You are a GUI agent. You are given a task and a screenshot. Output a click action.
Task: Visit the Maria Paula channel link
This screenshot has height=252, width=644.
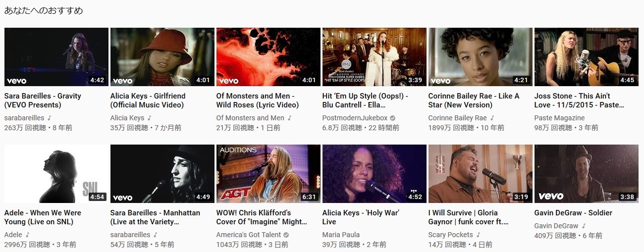341,235
